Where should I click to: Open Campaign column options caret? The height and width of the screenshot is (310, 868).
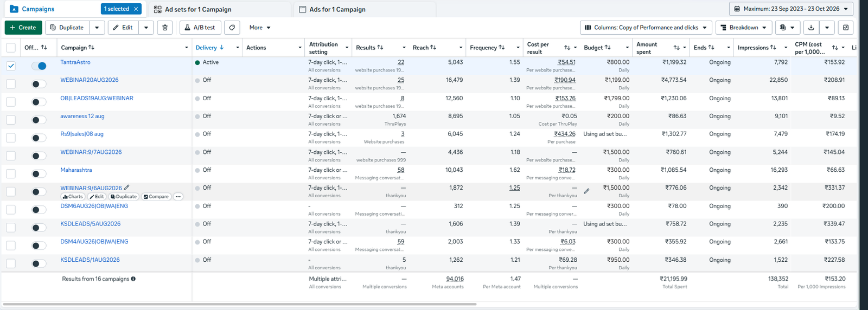[187, 48]
